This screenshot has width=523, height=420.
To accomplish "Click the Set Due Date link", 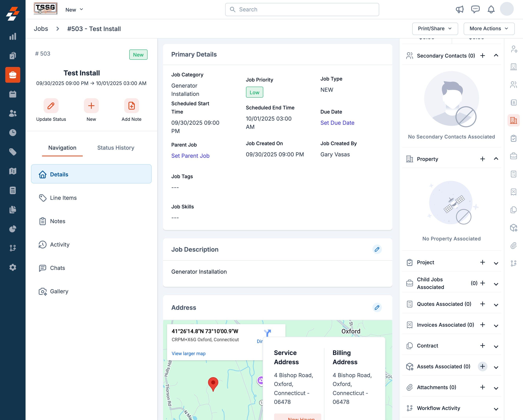I will [x=337, y=123].
